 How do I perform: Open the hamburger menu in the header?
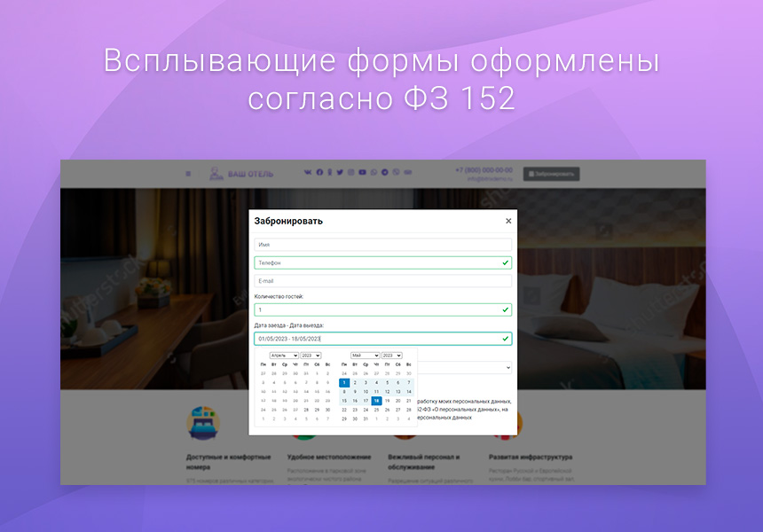(x=189, y=174)
